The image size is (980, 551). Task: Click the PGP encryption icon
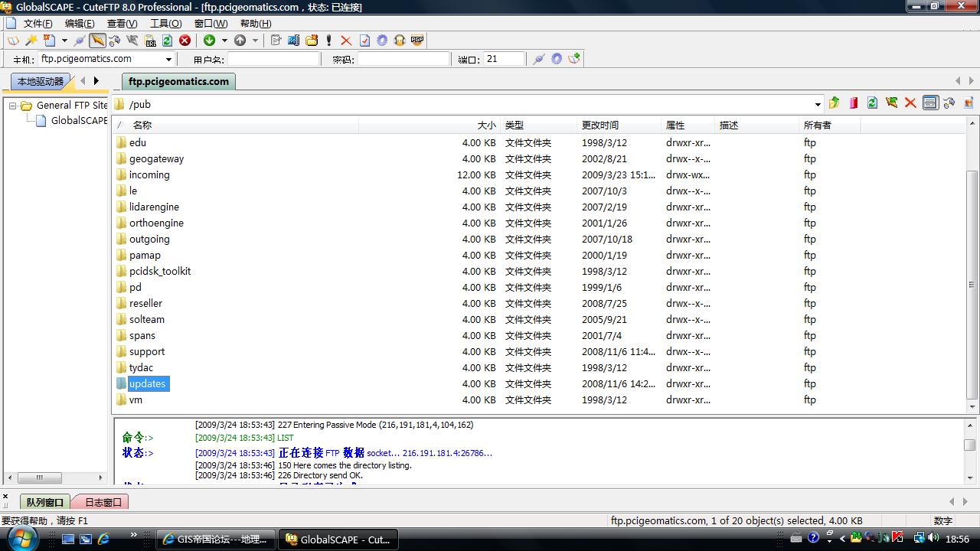417,41
